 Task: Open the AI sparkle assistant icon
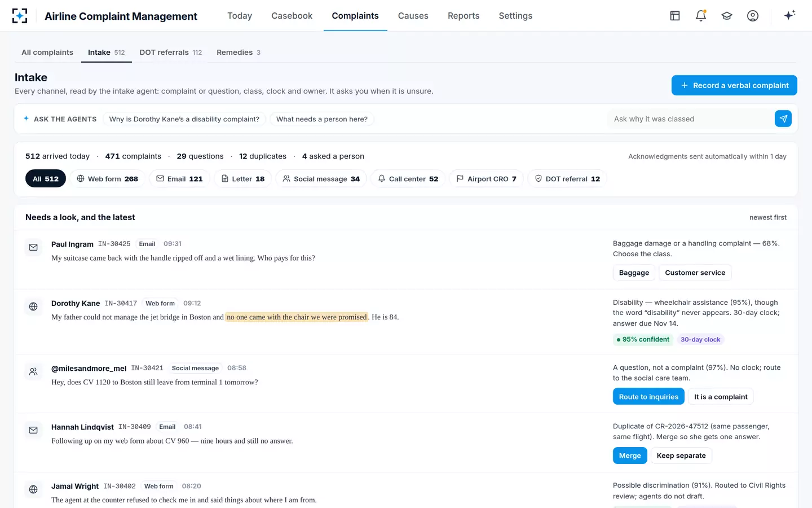tap(789, 15)
